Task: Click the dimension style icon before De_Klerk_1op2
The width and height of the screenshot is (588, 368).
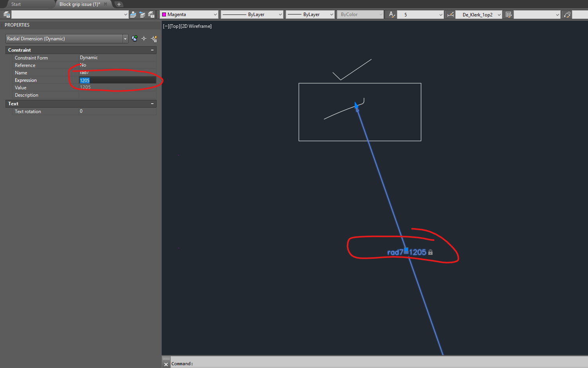Action: coord(450,14)
